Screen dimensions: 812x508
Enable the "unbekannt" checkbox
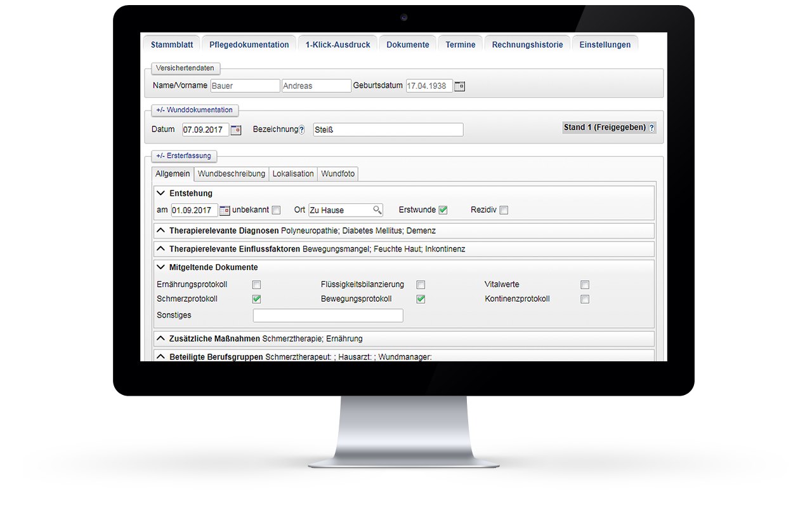pyautogui.click(x=276, y=210)
